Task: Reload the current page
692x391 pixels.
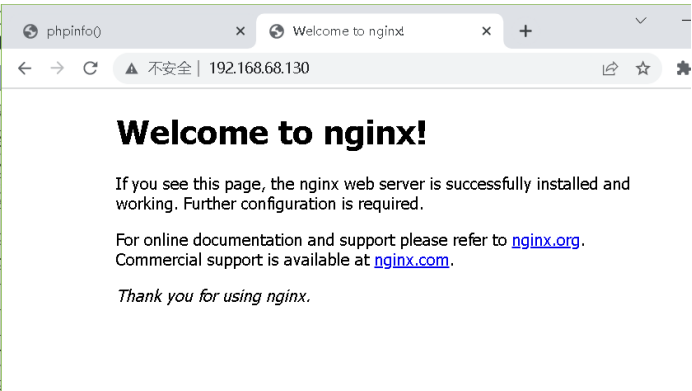Action: (90, 68)
